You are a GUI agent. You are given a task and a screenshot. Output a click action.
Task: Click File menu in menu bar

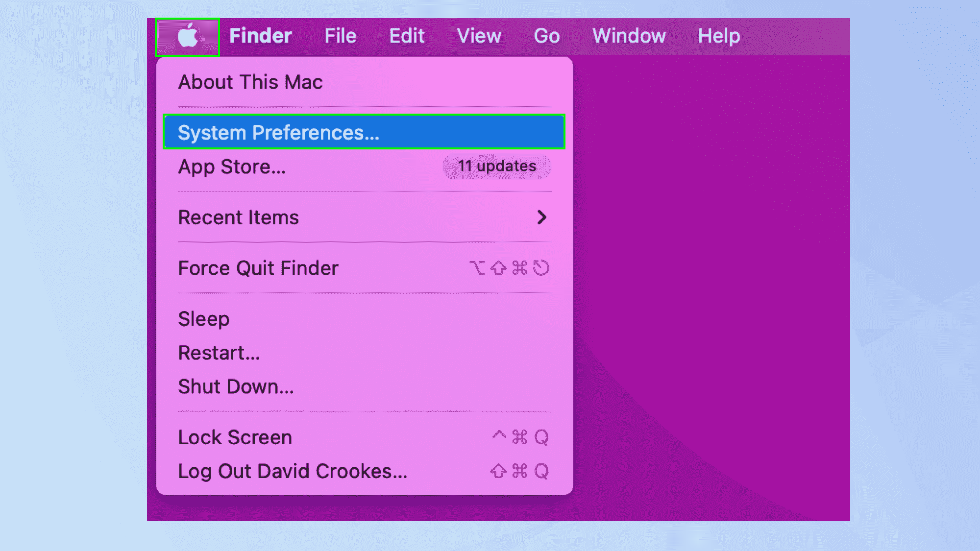pyautogui.click(x=340, y=35)
